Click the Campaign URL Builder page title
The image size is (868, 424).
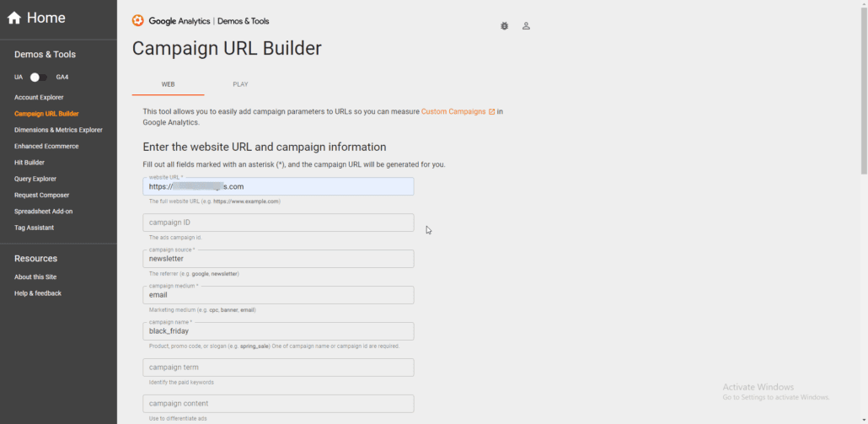227,48
